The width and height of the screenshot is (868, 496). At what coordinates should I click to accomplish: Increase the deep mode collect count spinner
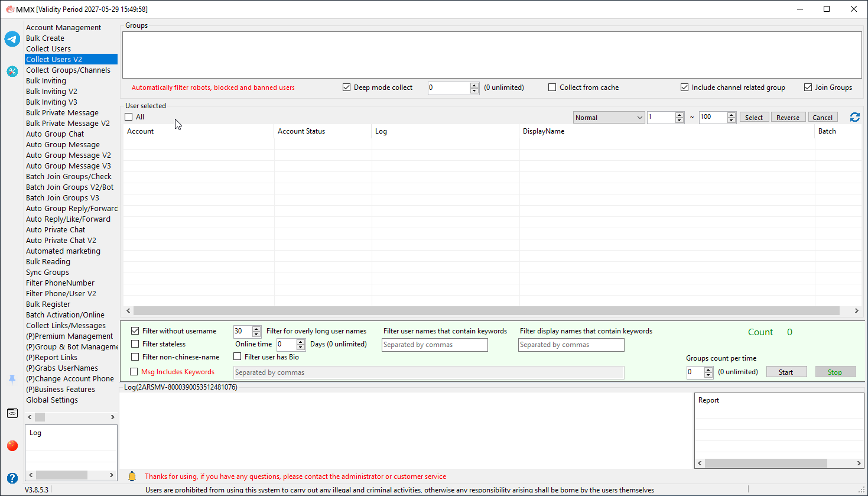[x=474, y=85]
